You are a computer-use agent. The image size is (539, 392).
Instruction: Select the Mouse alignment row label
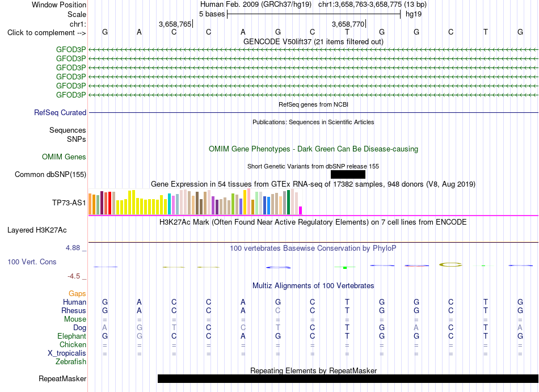75,319
